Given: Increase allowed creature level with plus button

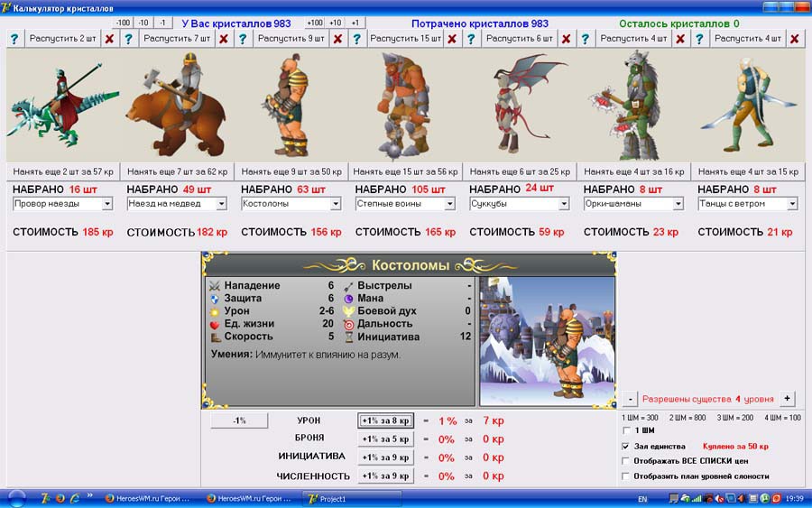Looking at the screenshot, I should pyautogui.click(x=787, y=398).
